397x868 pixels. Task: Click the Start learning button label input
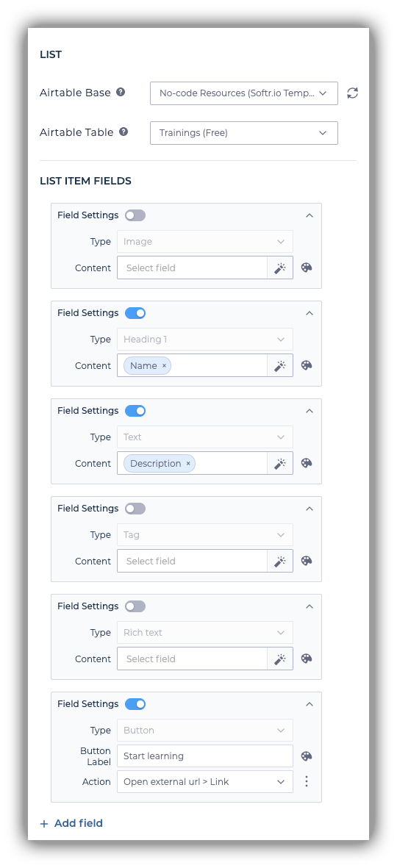click(x=205, y=756)
